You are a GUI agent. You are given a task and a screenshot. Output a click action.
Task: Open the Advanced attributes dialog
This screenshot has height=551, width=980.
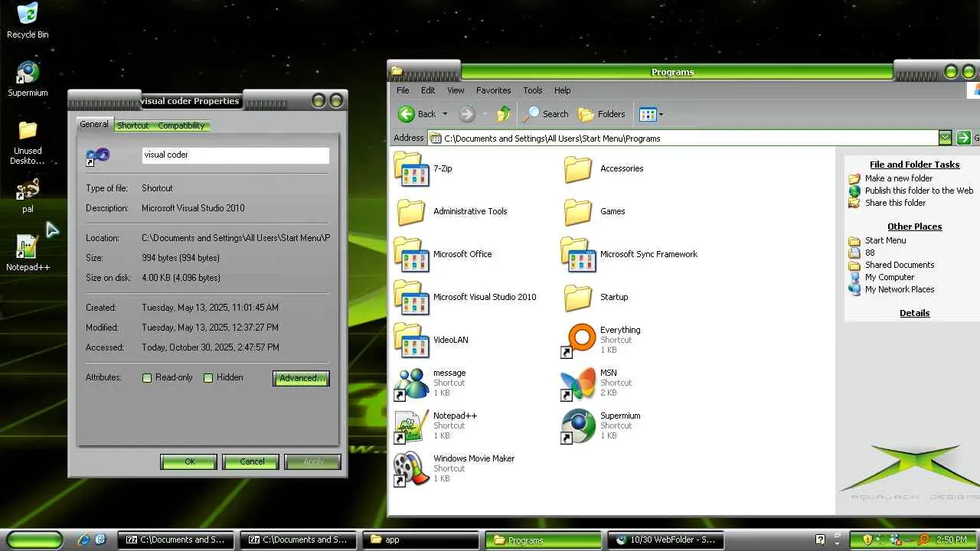[302, 378]
